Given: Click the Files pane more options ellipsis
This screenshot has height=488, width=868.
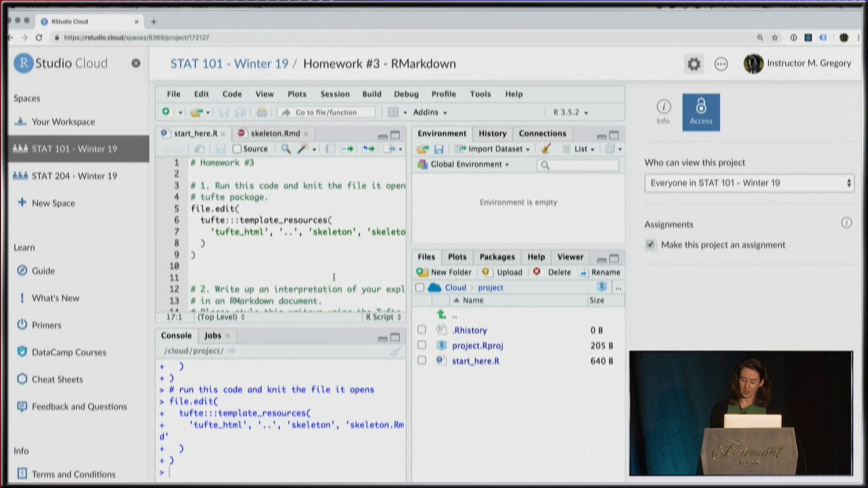Looking at the screenshot, I should pyautogui.click(x=618, y=287).
